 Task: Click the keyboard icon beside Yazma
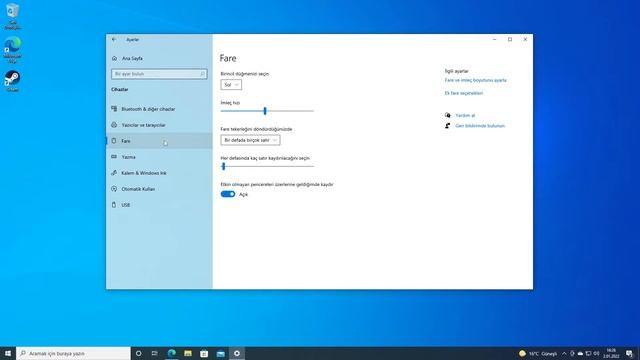pos(114,157)
